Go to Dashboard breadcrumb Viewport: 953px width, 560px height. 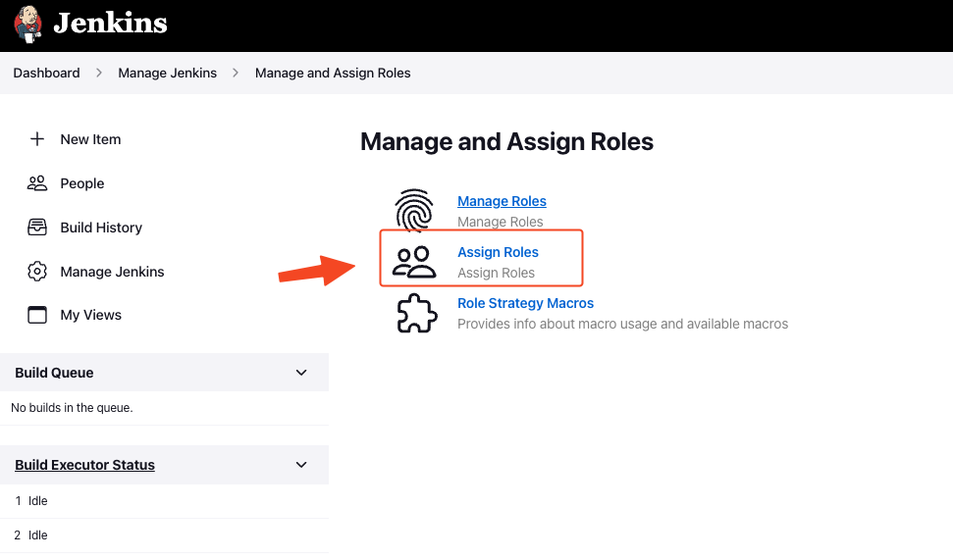coord(46,73)
